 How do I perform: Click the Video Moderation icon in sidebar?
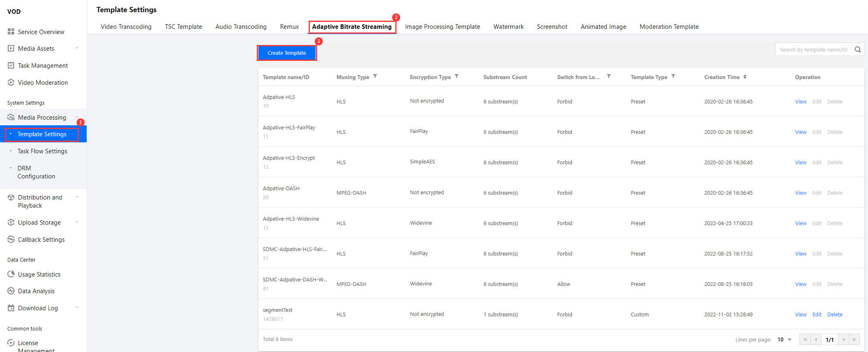(11, 82)
